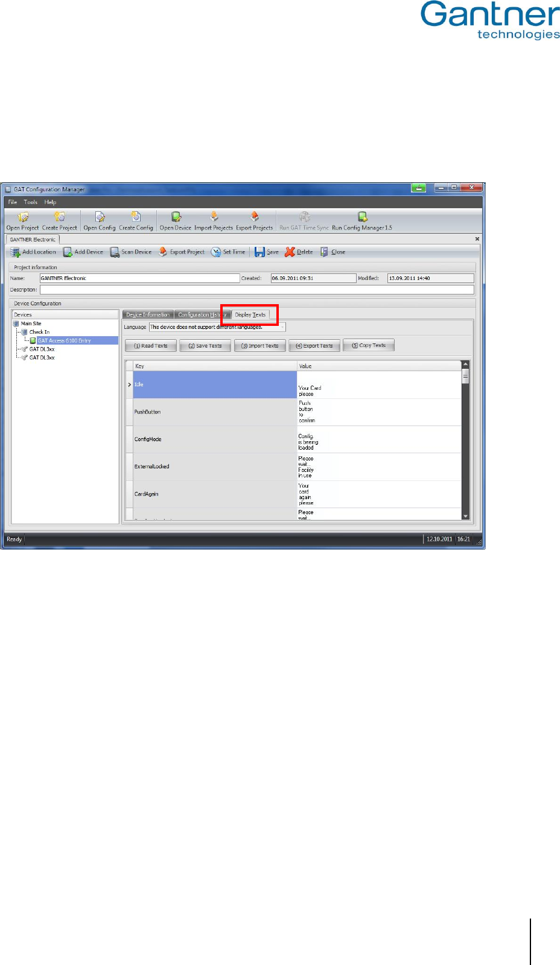
Task: Click the vertical scrollbar thumb
Action: click(465, 376)
